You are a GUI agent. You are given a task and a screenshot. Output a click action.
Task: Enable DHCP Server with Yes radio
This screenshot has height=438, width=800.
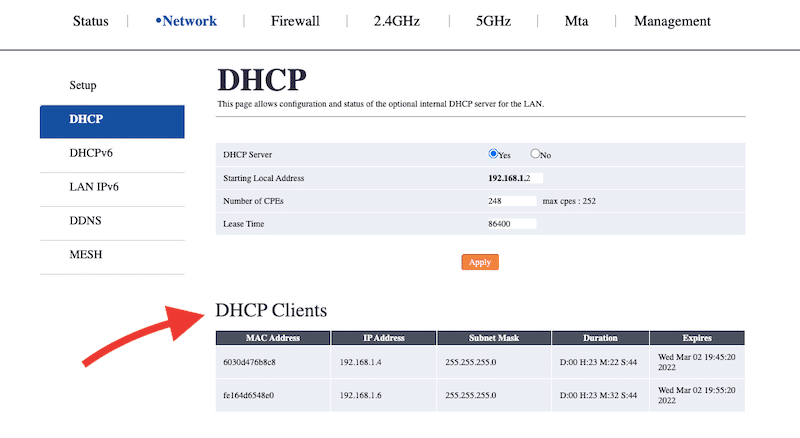tap(493, 154)
